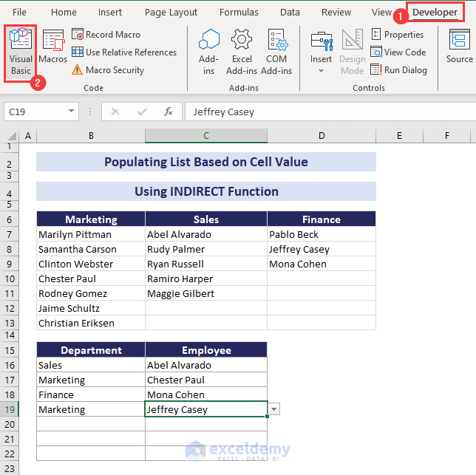
Task: Switch to the Data tab
Action: [x=290, y=12]
